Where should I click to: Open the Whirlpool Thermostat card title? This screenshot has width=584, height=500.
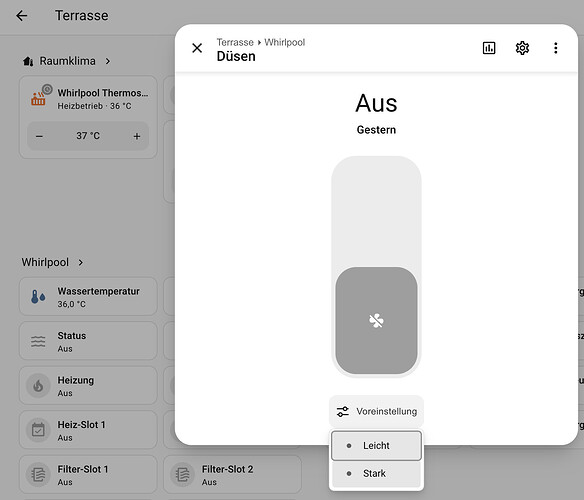click(103, 93)
